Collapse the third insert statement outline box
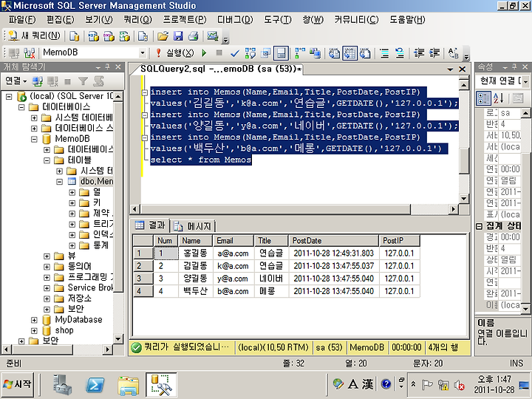The width and height of the screenshot is (532, 399). (145, 137)
